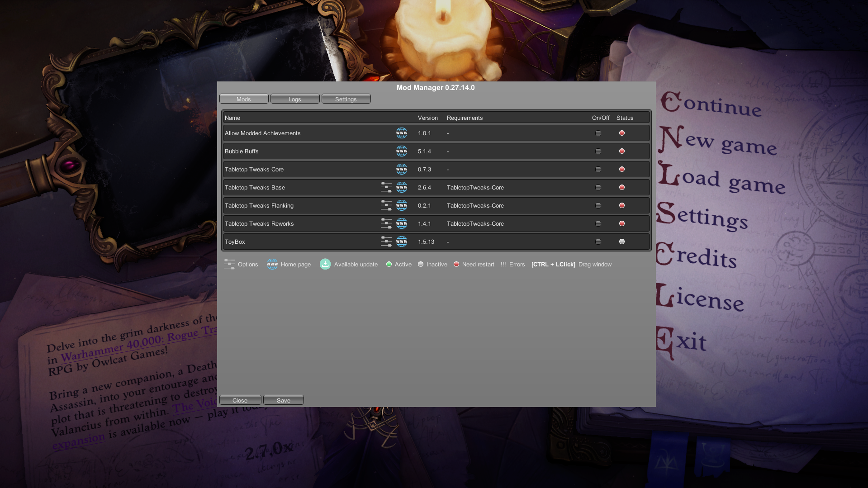Switch to the Mod Manager Settings tab
Viewport: 868px width, 488px height.
pos(346,99)
